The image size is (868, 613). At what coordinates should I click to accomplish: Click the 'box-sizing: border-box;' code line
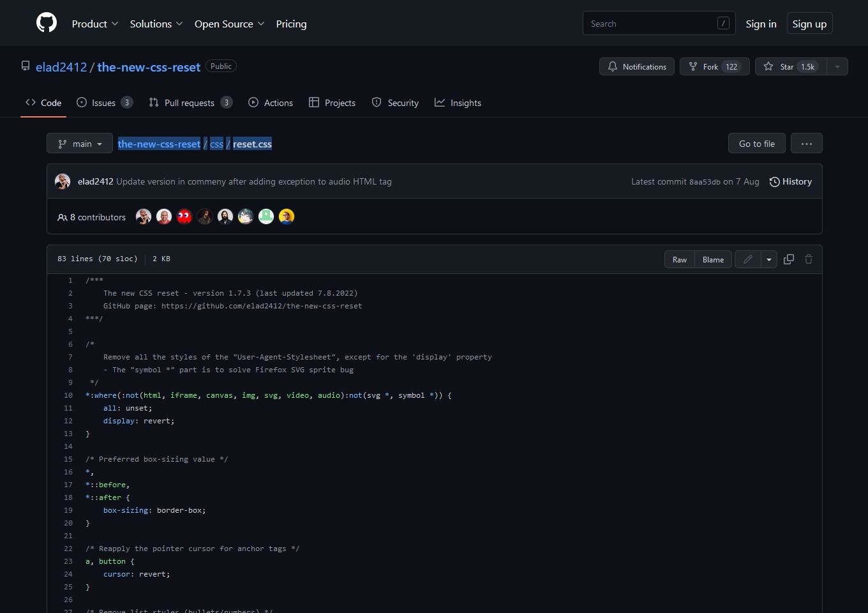click(154, 510)
